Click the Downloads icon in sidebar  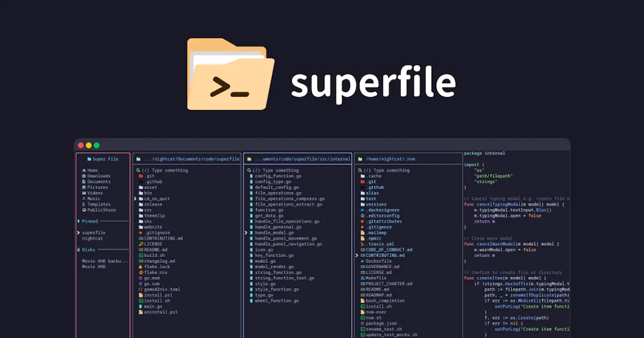(84, 176)
